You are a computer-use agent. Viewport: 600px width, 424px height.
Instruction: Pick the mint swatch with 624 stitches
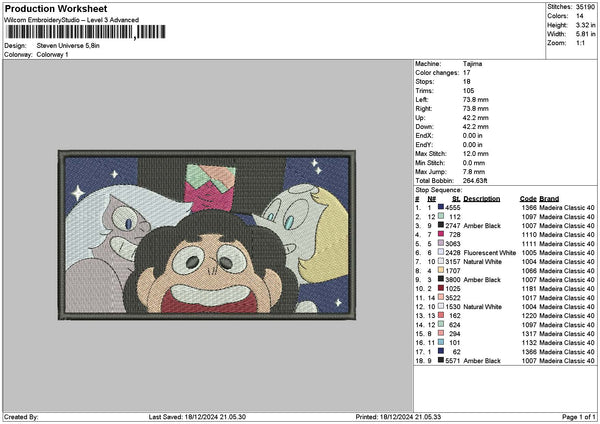[441, 325]
